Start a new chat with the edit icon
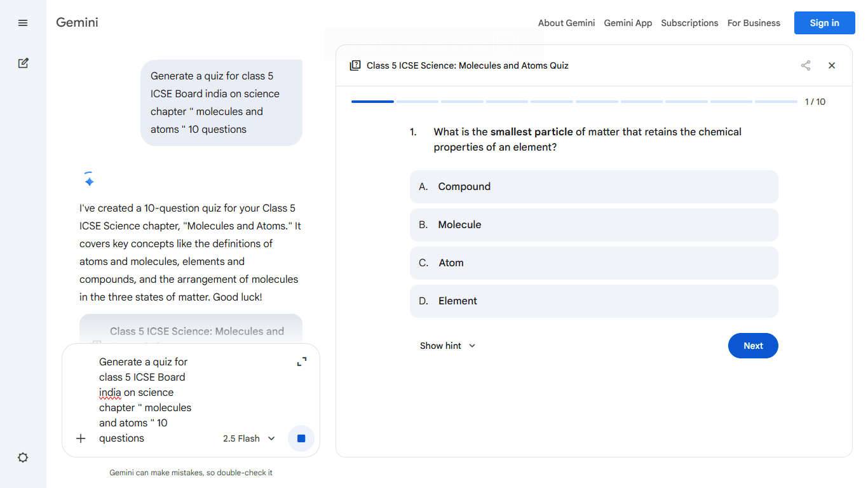This screenshot has width=868, height=488. (23, 63)
